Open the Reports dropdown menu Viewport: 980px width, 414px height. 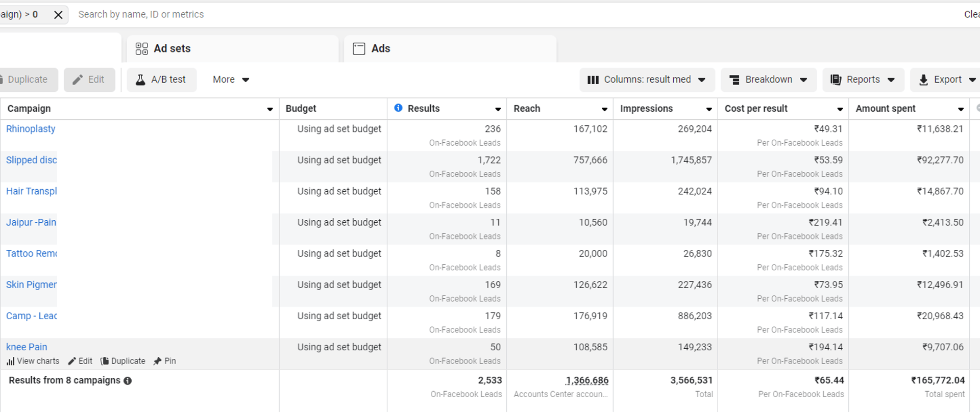[x=863, y=80]
